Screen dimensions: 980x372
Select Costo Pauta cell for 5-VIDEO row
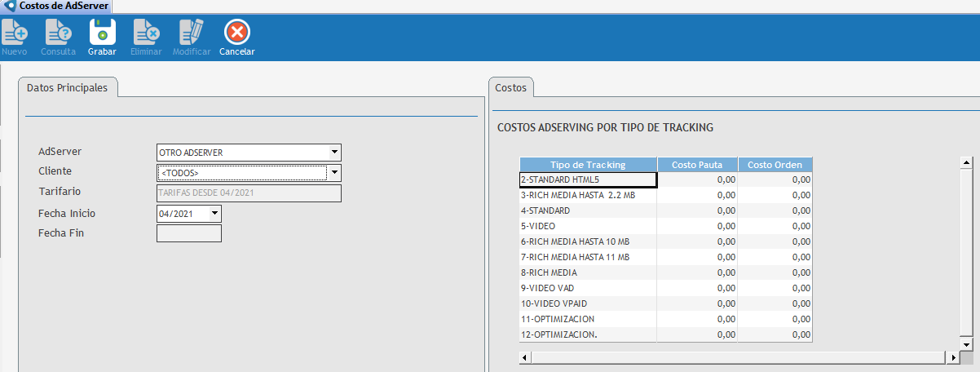697,226
